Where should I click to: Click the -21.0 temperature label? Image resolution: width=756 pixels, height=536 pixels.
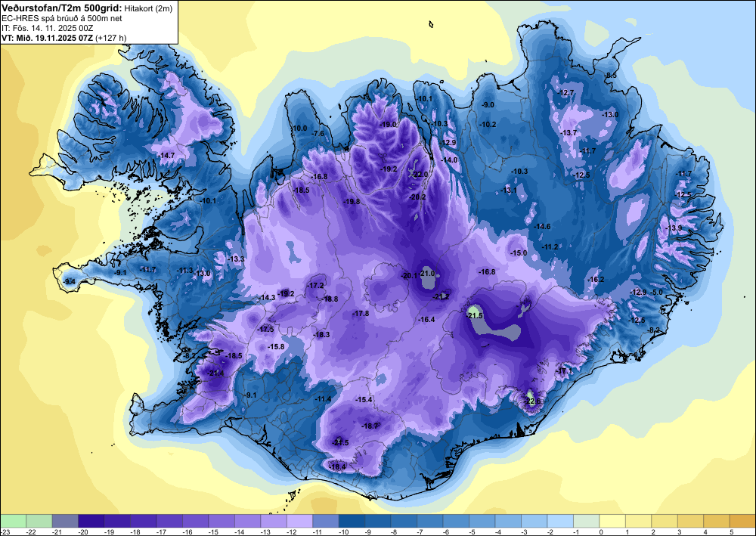427,274
